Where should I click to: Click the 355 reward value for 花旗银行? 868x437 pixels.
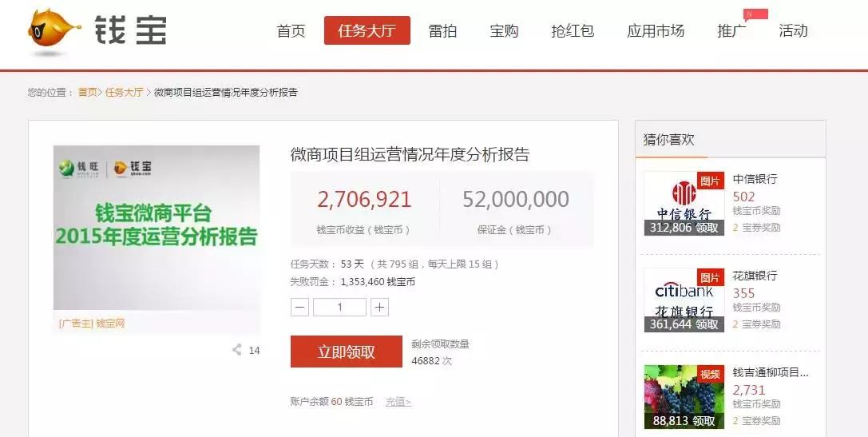tap(744, 293)
